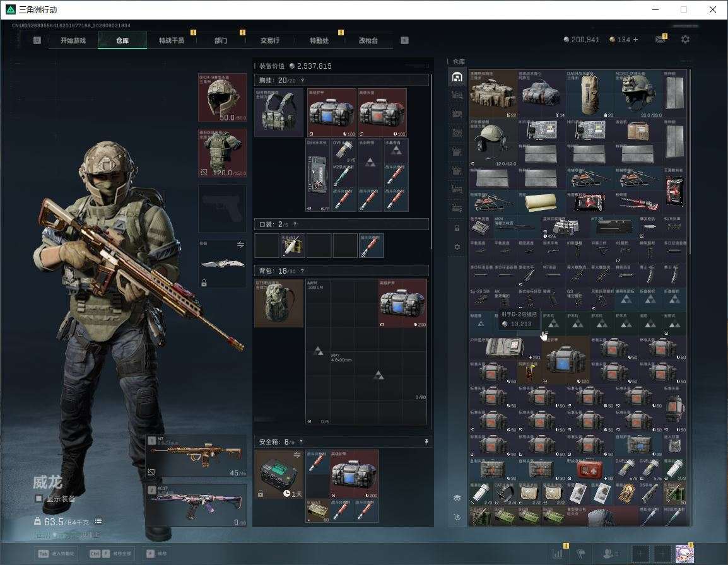Click the knife slot lock icon
Viewport: 728px width, 565px height.
[204, 282]
